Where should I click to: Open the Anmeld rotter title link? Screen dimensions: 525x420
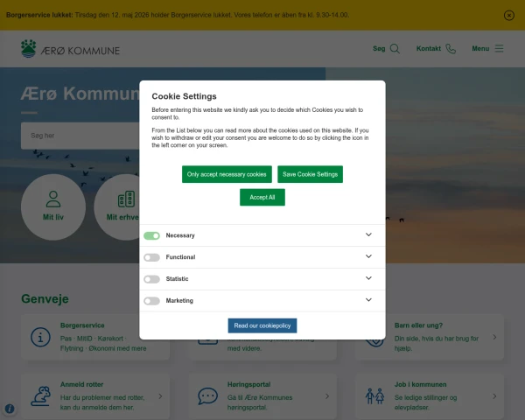(81, 384)
